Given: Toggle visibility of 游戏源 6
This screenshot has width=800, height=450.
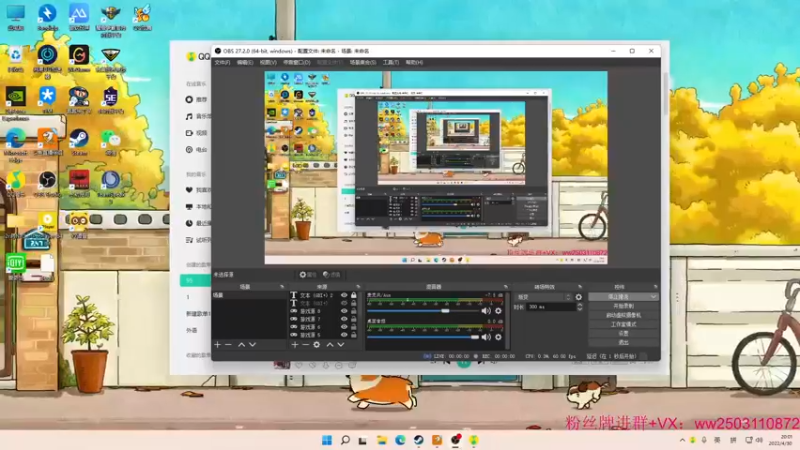Looking at the screenshot, I should pyautogui.click(x=344, y=327).
